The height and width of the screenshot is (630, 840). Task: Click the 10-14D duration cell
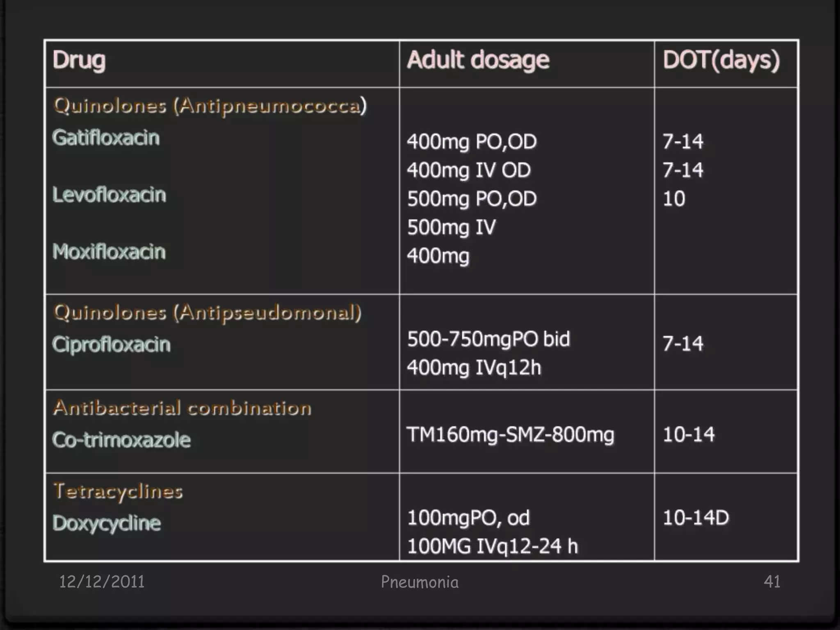(x=696, y=518)
